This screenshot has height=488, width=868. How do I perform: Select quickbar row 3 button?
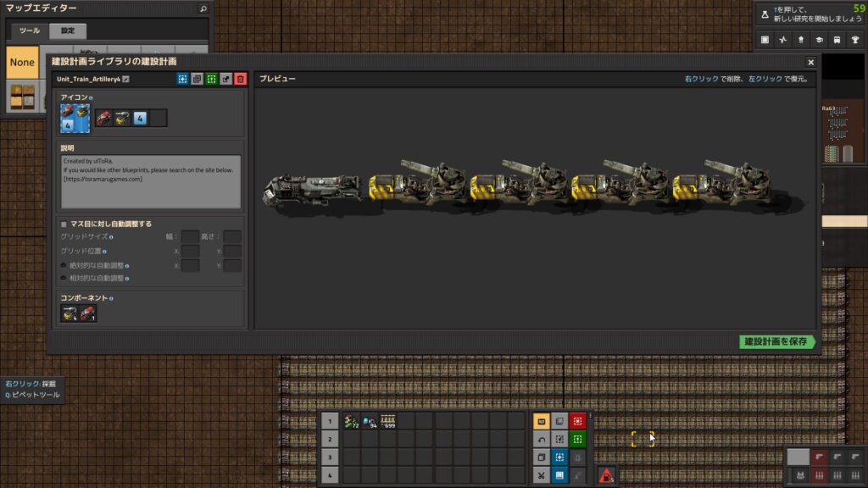330,457
